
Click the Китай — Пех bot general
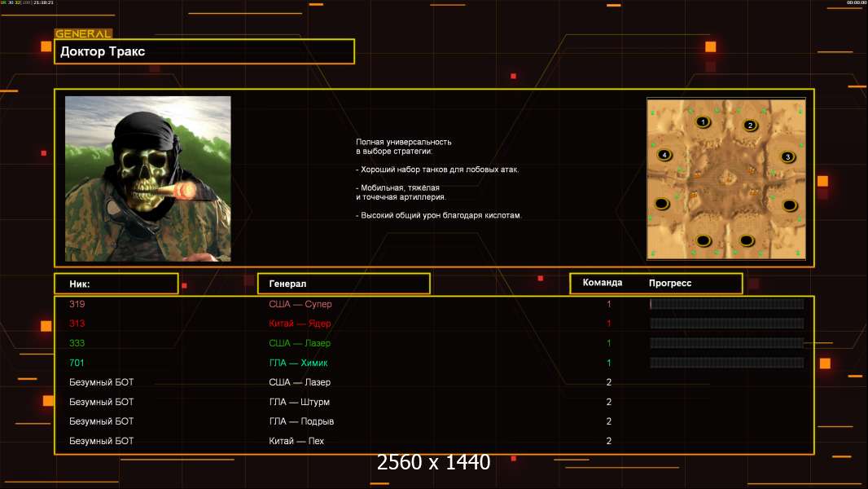coord(296,441)
